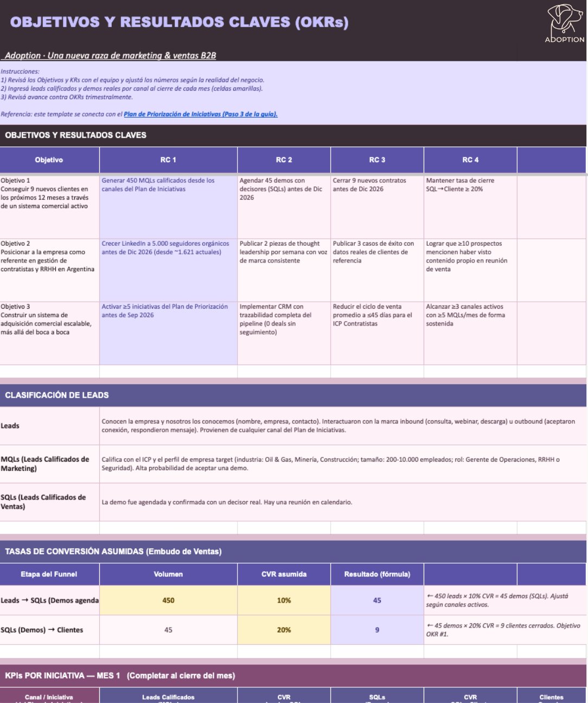Click the "Etapa del Funnel" header
The image size is (588, 703).
point(49,574)
